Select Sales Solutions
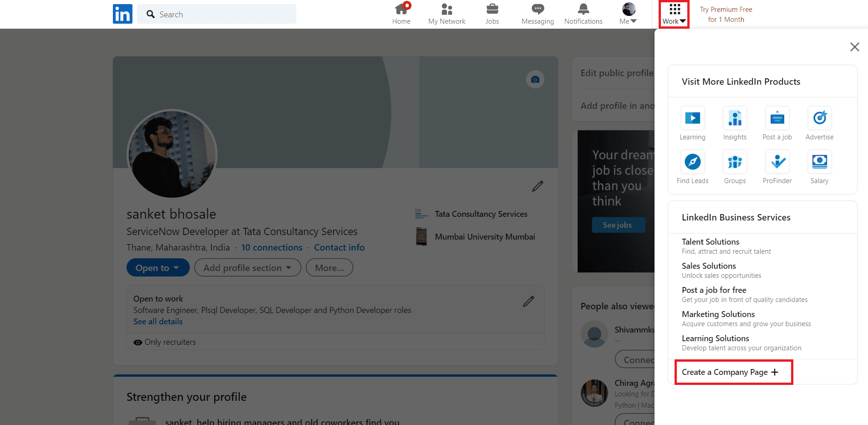The image size is (868, 425). coord(709,266)
